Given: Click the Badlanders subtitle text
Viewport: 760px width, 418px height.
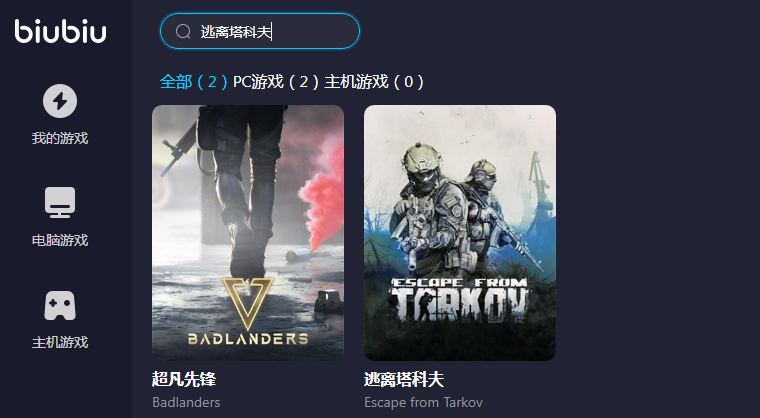Looking at the screenshot, I should click(x=186, y=402).
